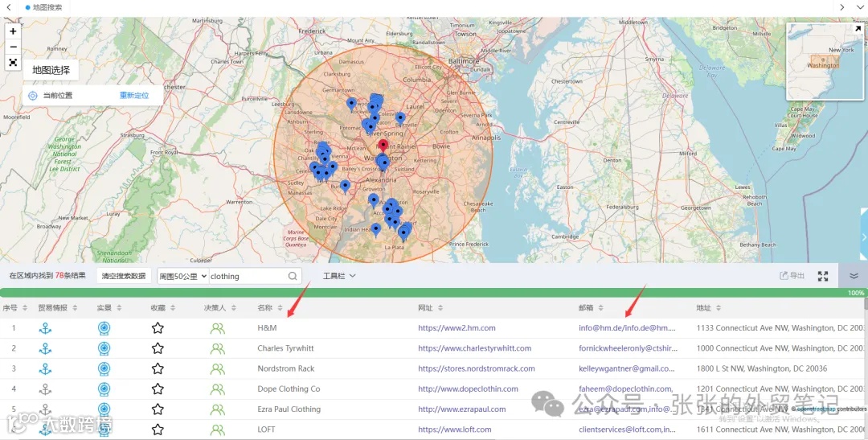
Task: Click the 100% green progress bar
Action: pos(432,293)
